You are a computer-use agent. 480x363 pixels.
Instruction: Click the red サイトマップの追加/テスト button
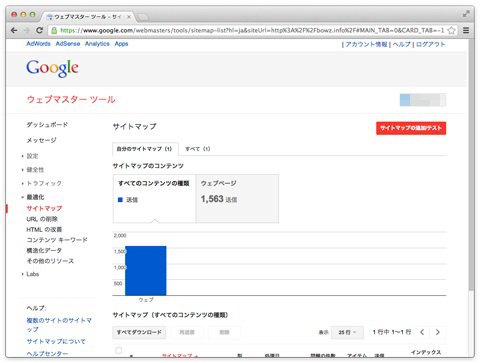(411, 128)
